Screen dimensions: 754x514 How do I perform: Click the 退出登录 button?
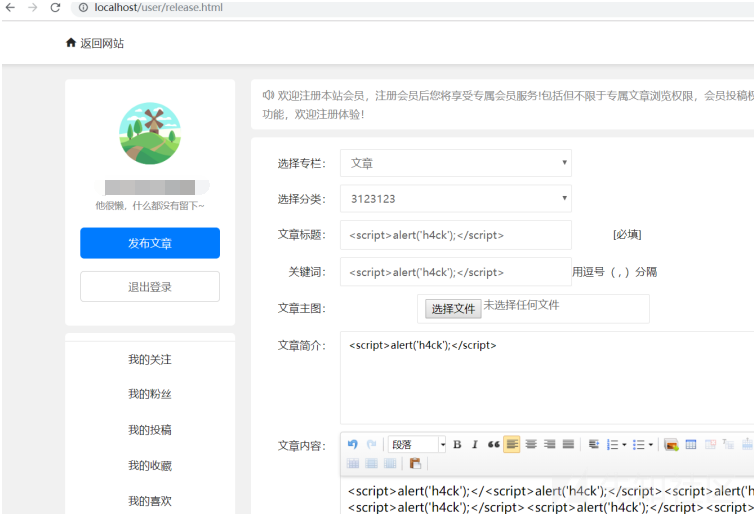[x=150, y=287]
